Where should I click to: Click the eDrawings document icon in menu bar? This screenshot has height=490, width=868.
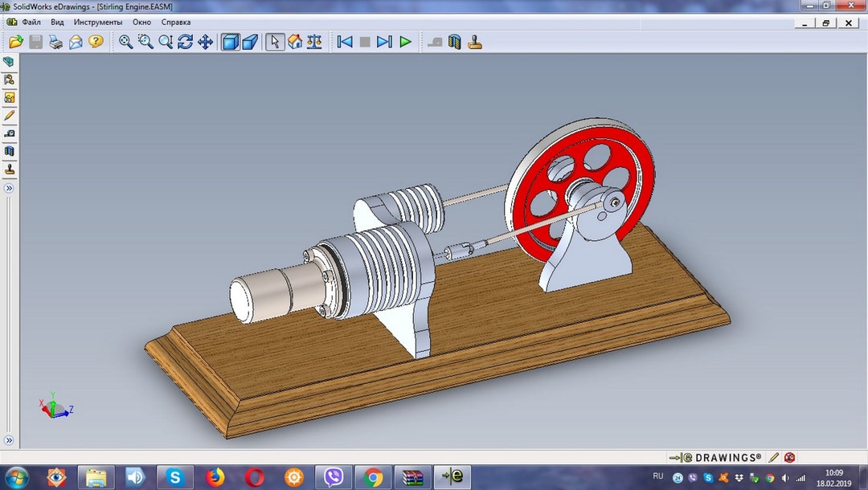tap(11, 22)
